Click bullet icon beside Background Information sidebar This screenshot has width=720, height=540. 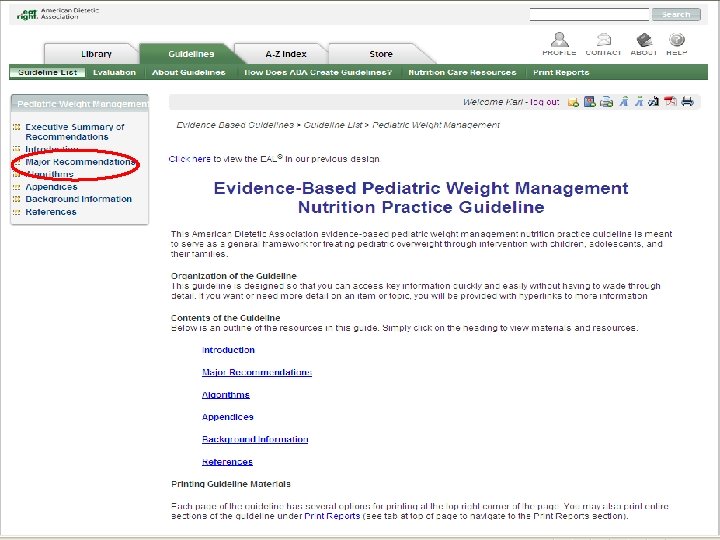point(17,199)
